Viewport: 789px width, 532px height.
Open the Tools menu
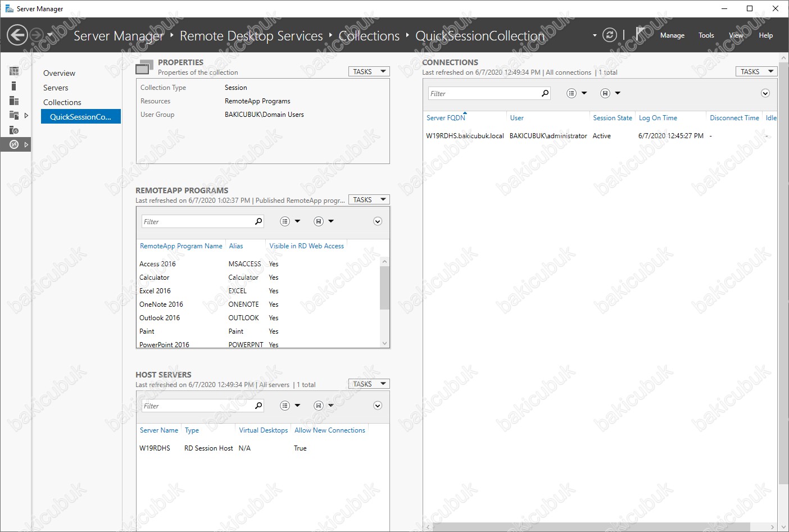click(706, 35)
